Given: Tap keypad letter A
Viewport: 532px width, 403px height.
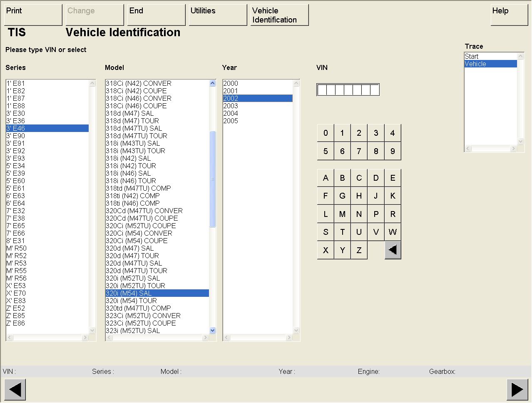Looking at the screenshot, I should pos(326,178).
